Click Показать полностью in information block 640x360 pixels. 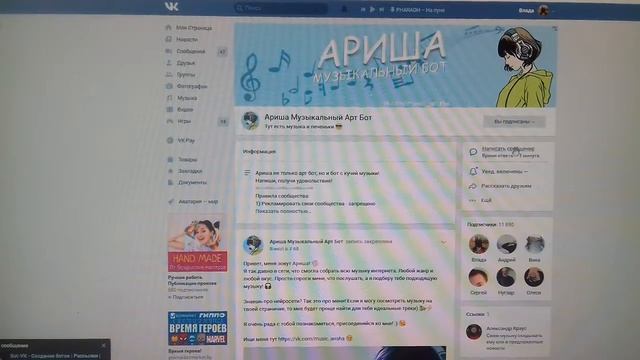283,211
